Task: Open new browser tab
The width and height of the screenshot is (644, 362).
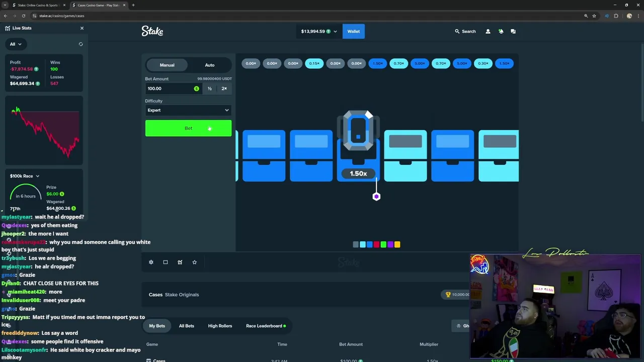Action: point(133,5)
